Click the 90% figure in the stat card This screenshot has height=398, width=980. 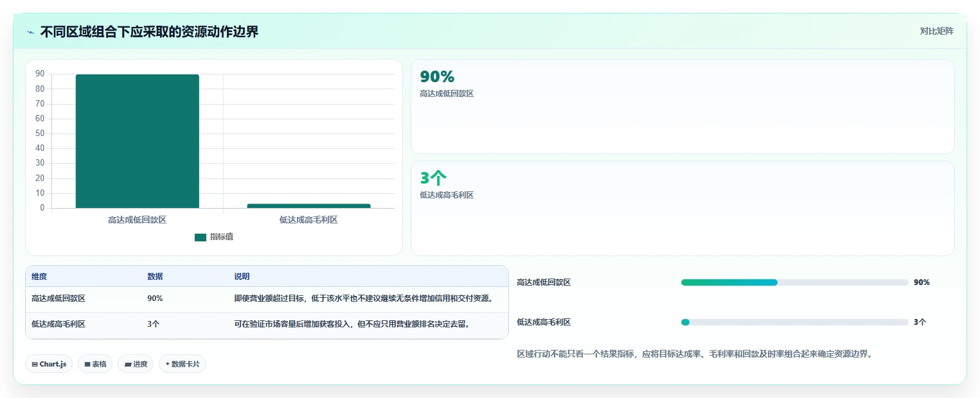pyautogui.click(x=437, y=76)
